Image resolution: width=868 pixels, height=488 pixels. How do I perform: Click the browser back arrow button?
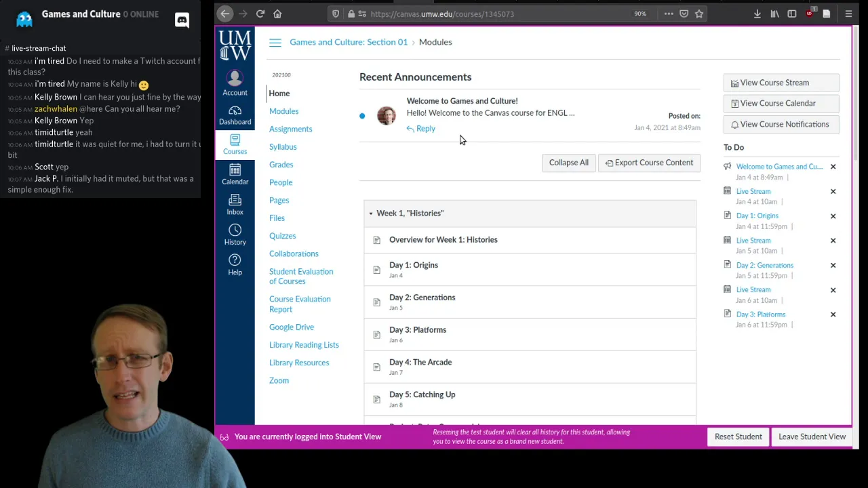point(225,14)
